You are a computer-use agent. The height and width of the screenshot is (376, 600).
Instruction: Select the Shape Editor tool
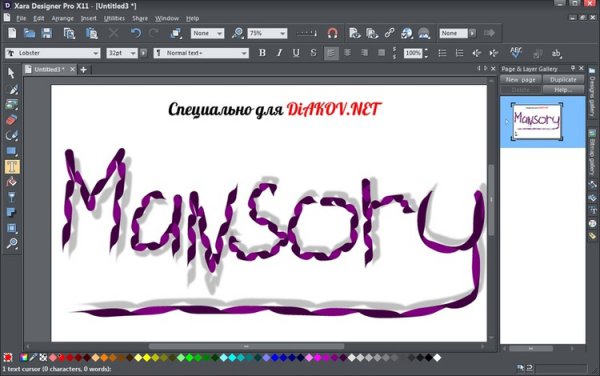click(x=12, y=135)
